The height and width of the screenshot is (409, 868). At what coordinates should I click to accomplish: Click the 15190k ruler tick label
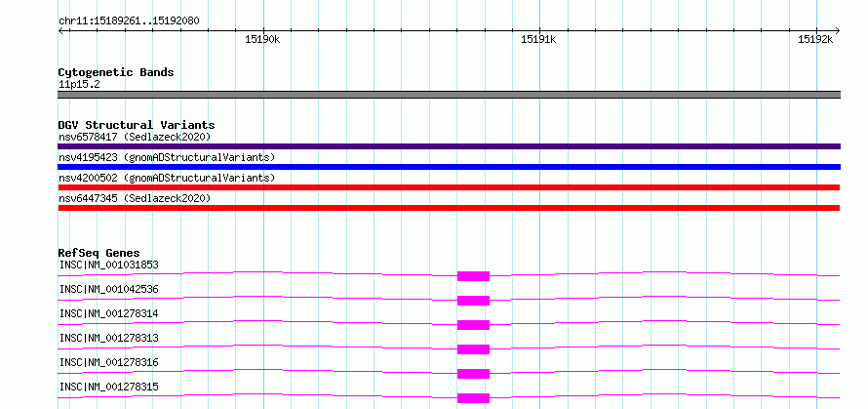coord(261,39)
